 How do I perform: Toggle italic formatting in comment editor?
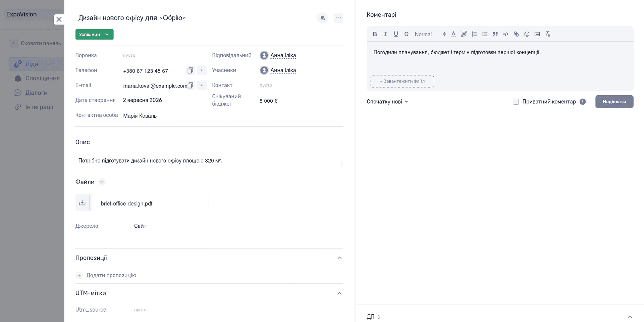[385, 34]
